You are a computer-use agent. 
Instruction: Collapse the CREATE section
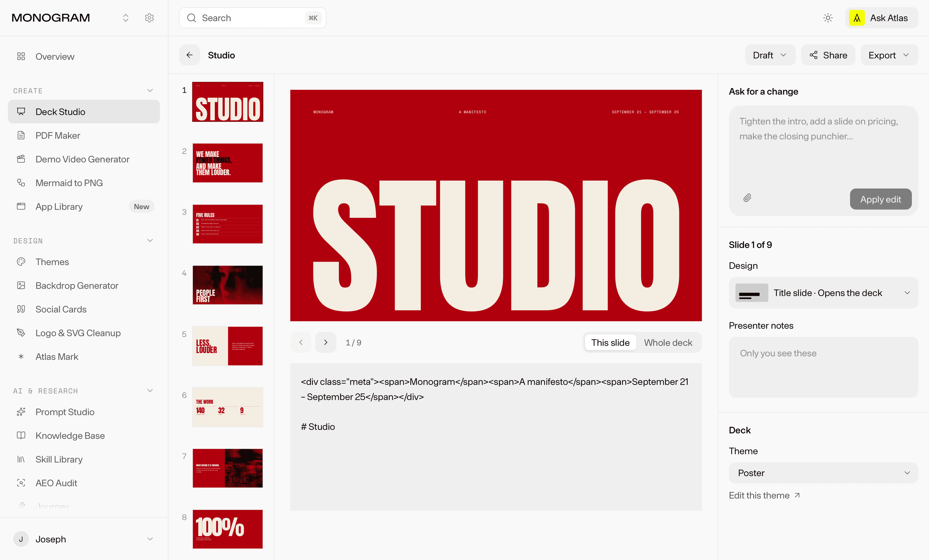(x=150, y=90)
